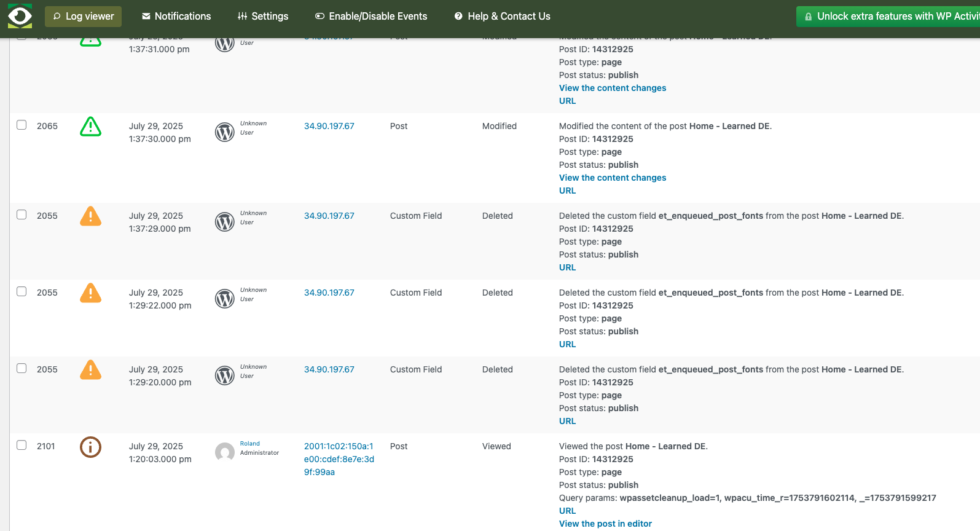
Task: Open URL link for 1:29:20 deleted field
Action: [568, 421]
